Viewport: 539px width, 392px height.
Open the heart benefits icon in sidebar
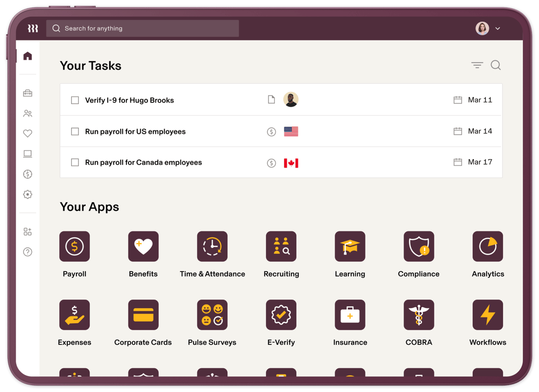27,133
